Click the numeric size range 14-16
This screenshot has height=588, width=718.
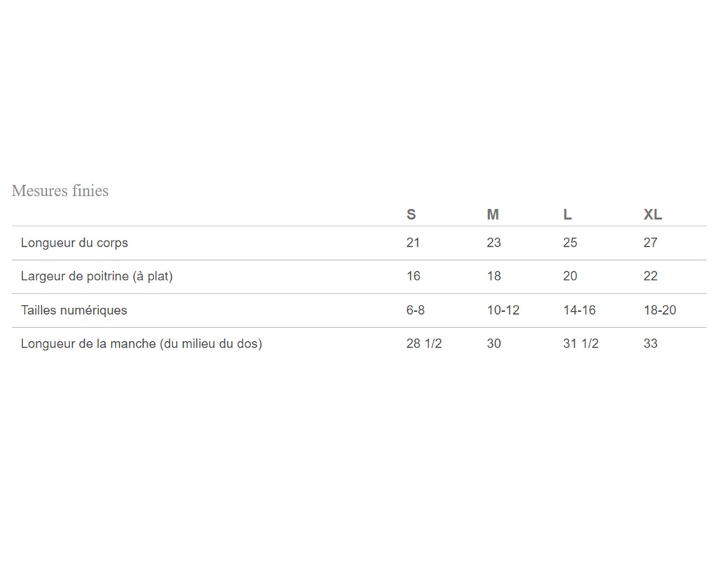point(579,310)
